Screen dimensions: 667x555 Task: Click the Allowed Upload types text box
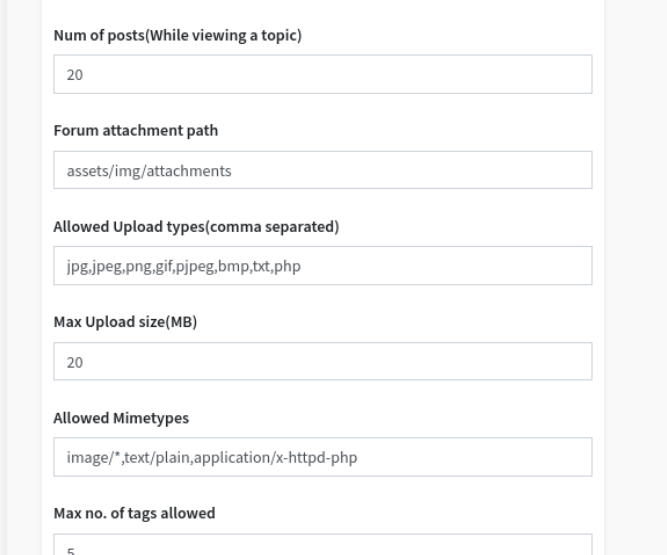pyautogui.click(x=322, y=266)
